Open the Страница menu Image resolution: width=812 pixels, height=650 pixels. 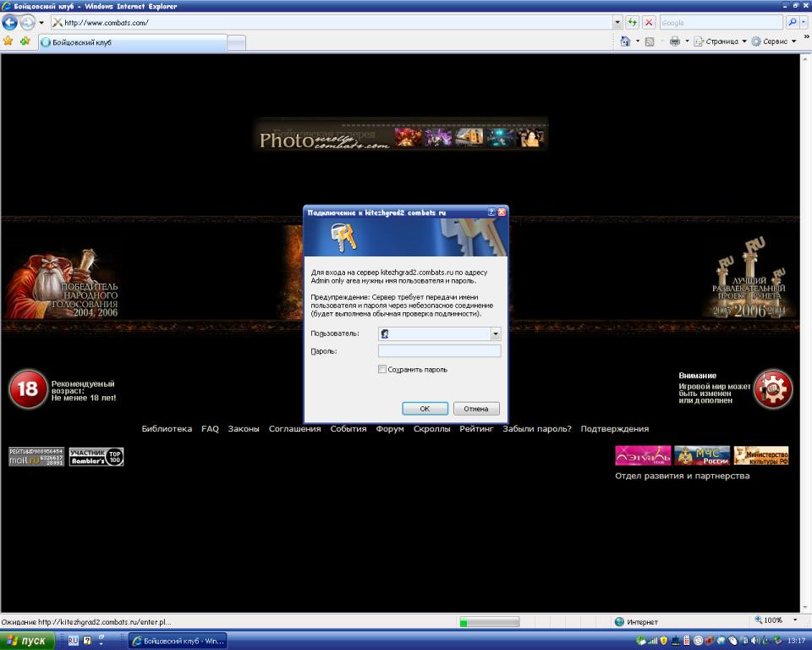click(x=721, y=41)
